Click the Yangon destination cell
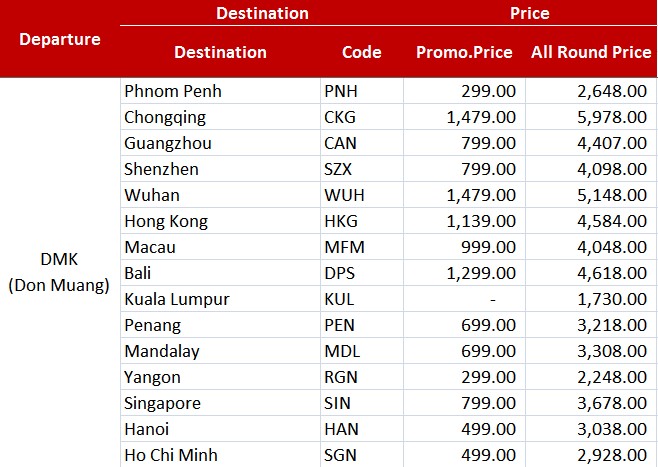Screen dimensions: 658x467 [x=220, y=377]
